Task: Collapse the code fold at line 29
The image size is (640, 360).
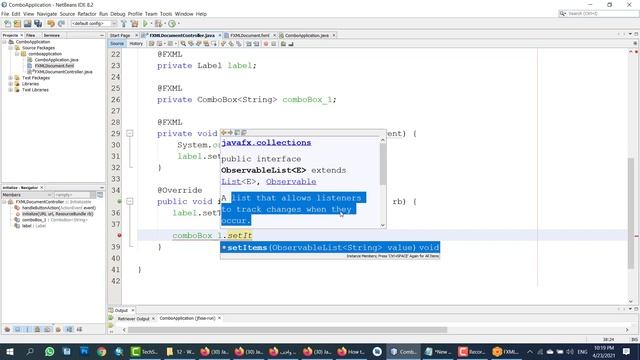Action: point(129,133)
